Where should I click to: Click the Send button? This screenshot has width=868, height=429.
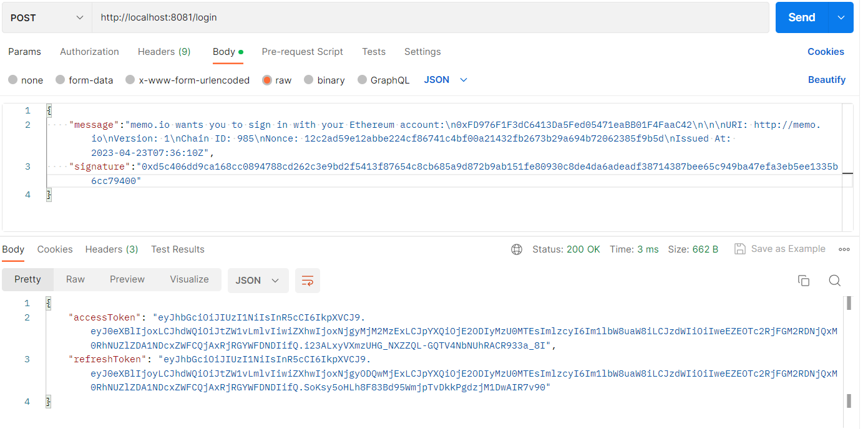coord(801,17)
